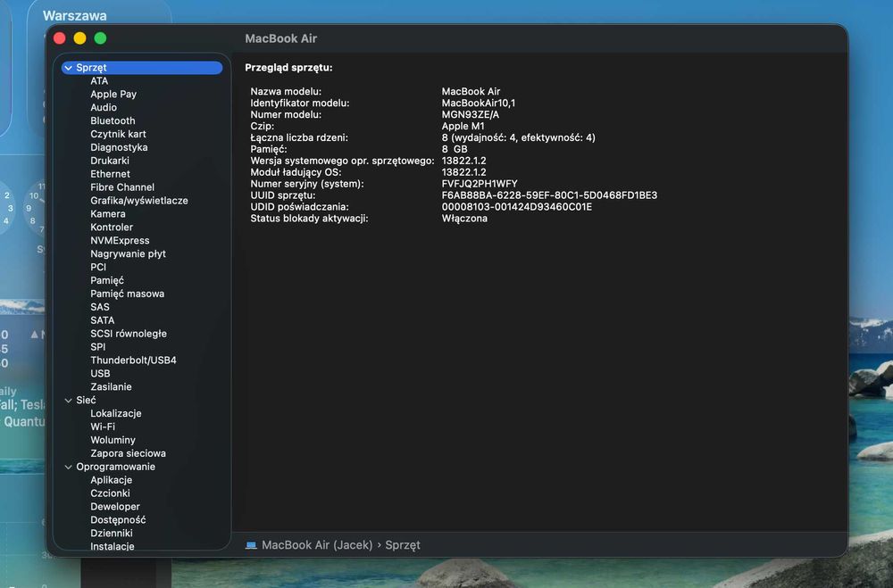This screenshot has width=893, height=588.
Task: Select Bluetooth in the sidebar
Action: 113,120
